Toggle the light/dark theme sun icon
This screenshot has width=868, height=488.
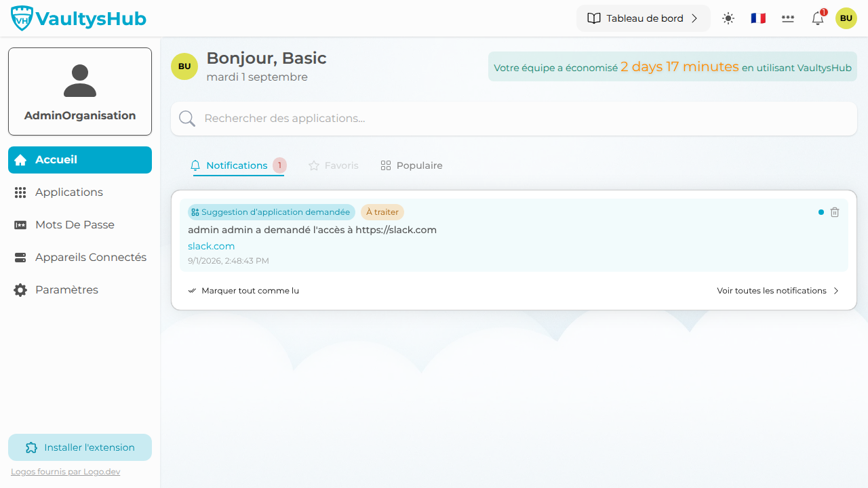click(728, 18)
